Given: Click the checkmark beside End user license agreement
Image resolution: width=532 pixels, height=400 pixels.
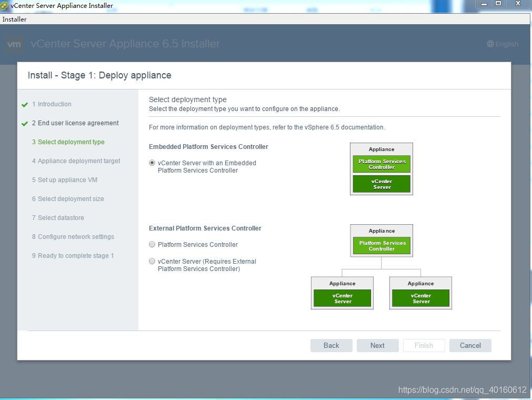Looking at the screenshot, I should [24, 124].
